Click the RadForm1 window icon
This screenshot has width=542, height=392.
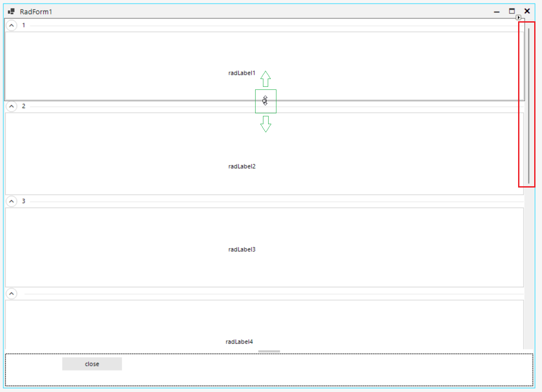tap(11, 12)
